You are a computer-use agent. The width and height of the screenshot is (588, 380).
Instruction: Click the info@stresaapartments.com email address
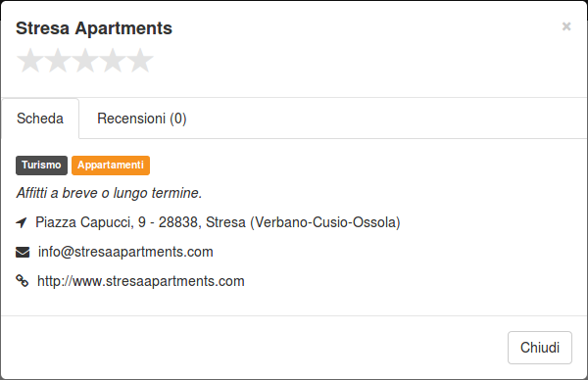(x=125, y=252)
